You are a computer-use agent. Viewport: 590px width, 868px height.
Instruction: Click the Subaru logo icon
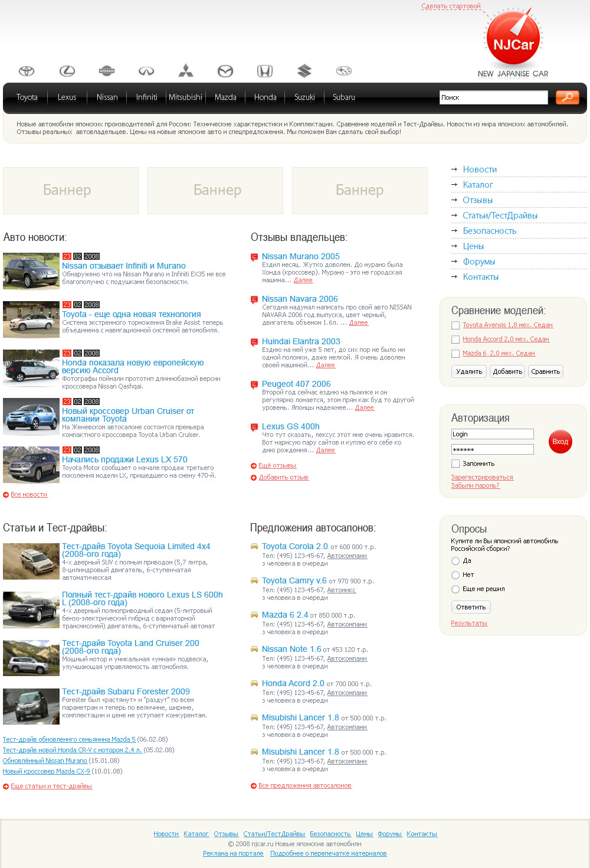tap(344, 70)
